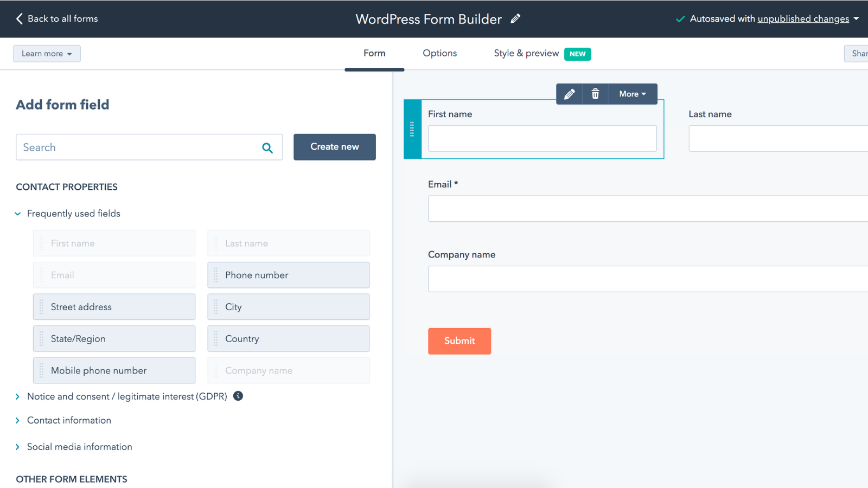Focus the Search form field input

point(138,147)
